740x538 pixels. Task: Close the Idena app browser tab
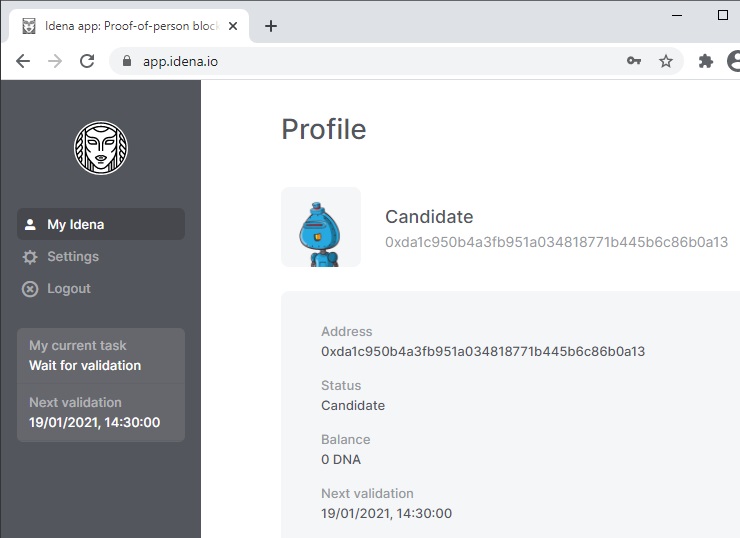click(233, 26)
